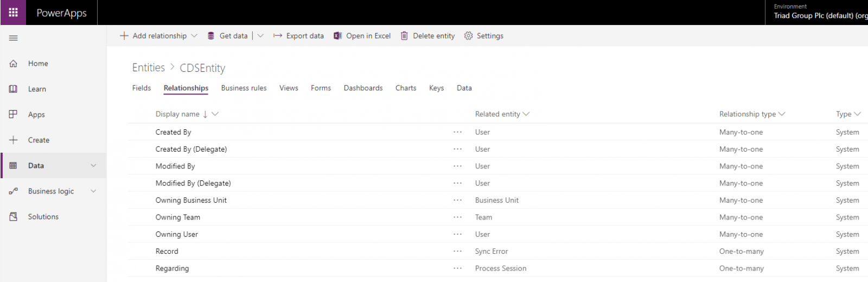Click the Team related entity cell

(484, 217)
